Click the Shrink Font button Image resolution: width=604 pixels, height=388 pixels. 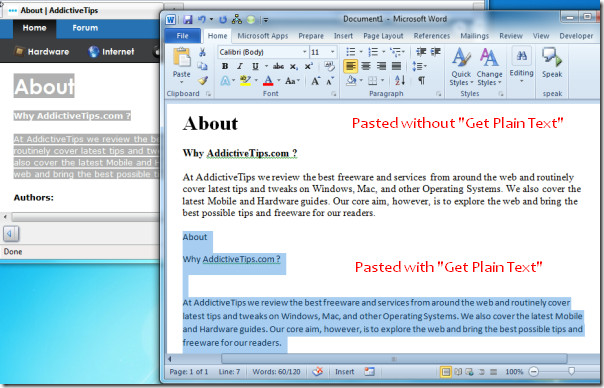(x=330, y=81)
